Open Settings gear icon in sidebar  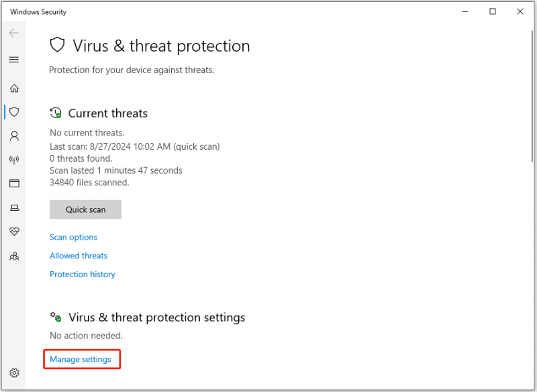click(14, 373)
